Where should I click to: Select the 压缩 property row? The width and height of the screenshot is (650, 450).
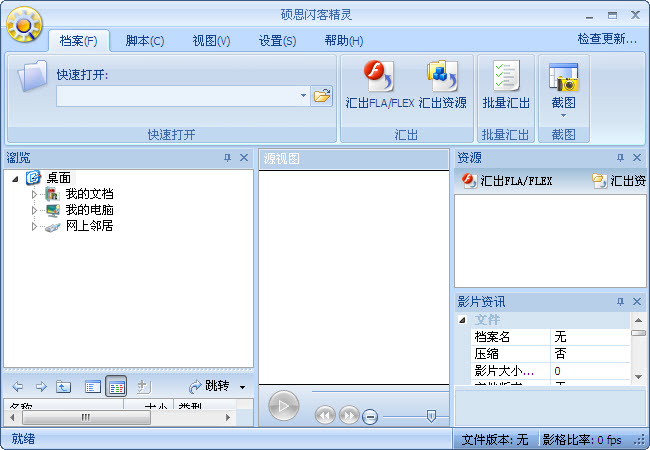pos(551,354)
